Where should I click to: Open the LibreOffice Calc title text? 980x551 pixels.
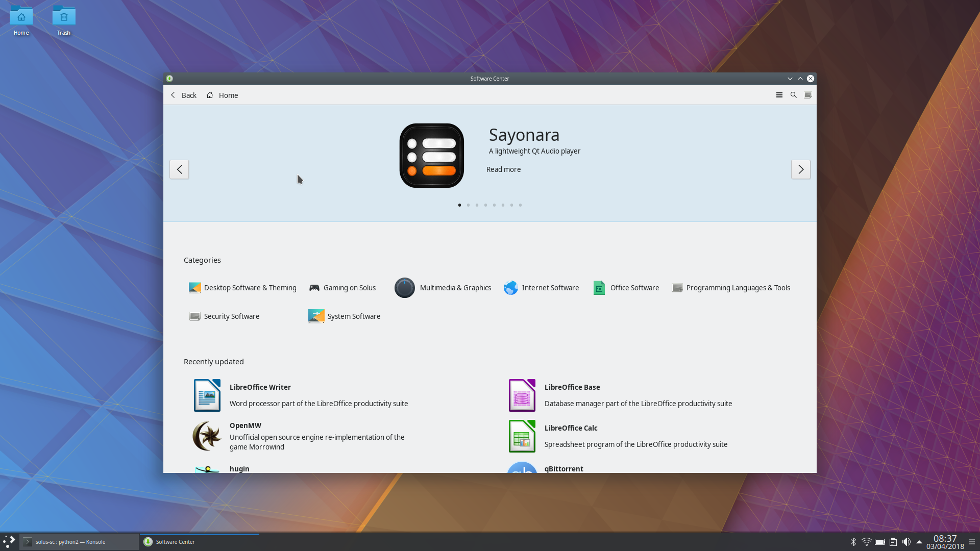click(x=571, y=428)
